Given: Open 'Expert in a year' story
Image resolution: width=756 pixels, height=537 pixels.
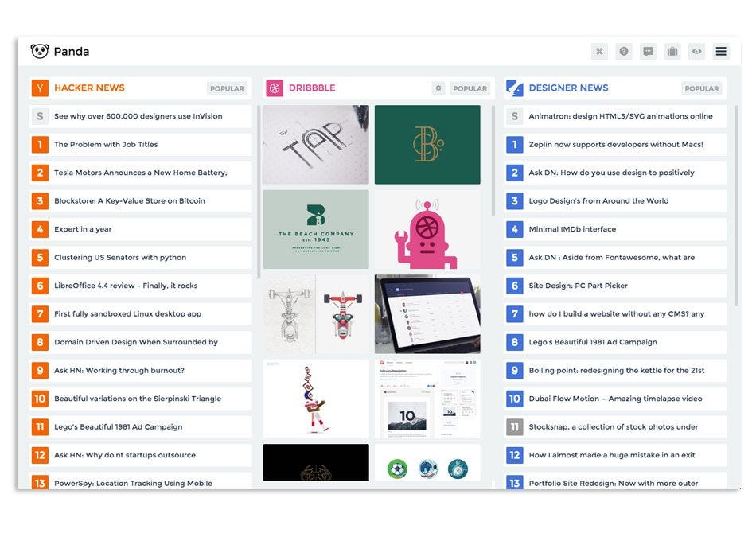Looking at the screenshot, I should click(x=140, y=229).
